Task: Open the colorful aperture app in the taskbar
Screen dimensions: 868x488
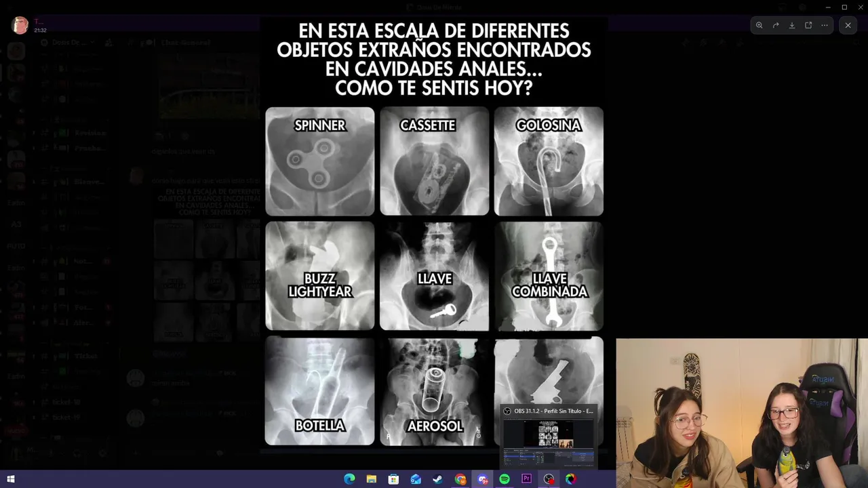Action: 571,479
